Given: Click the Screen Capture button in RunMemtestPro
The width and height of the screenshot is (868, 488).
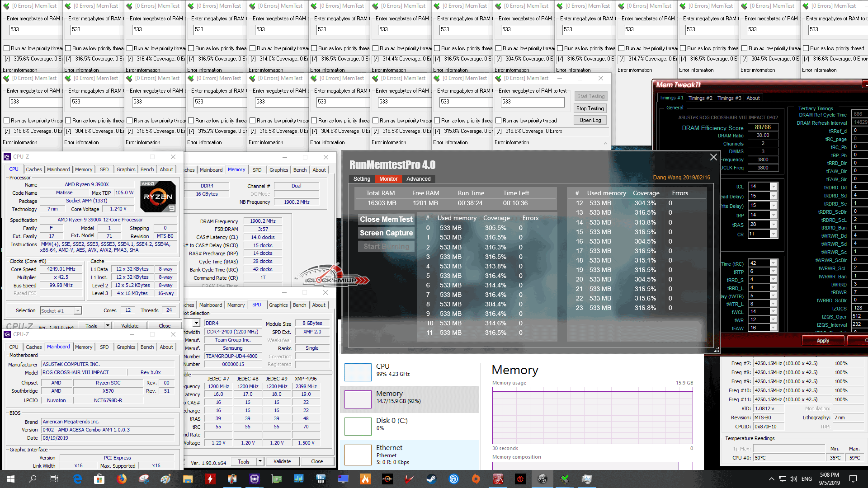Looking at the screenshot, I should coord(386,233).
